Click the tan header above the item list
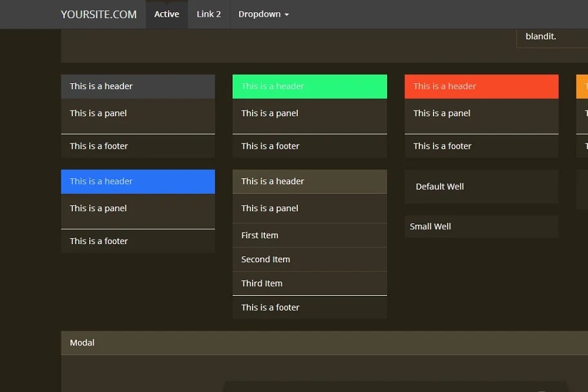 coord(310,181)
